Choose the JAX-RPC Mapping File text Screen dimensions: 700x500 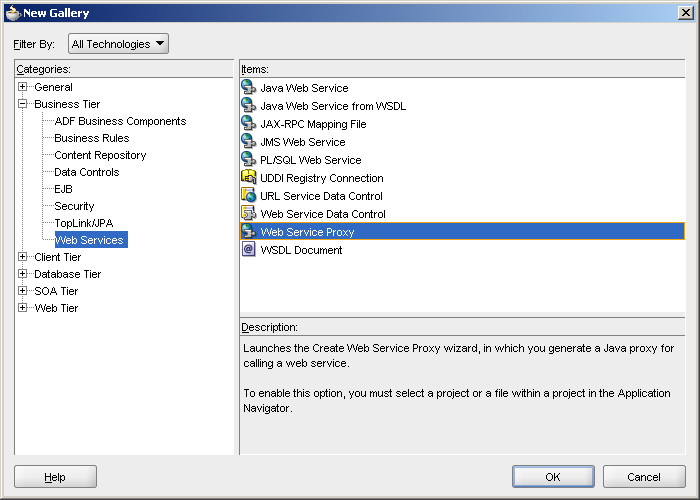tap(313, 124)
